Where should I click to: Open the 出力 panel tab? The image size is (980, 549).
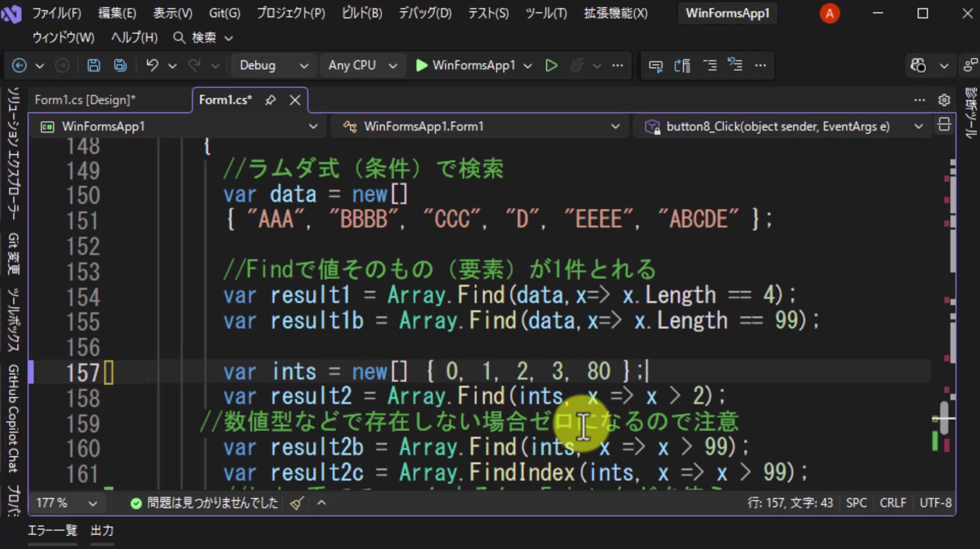(102, 531)
